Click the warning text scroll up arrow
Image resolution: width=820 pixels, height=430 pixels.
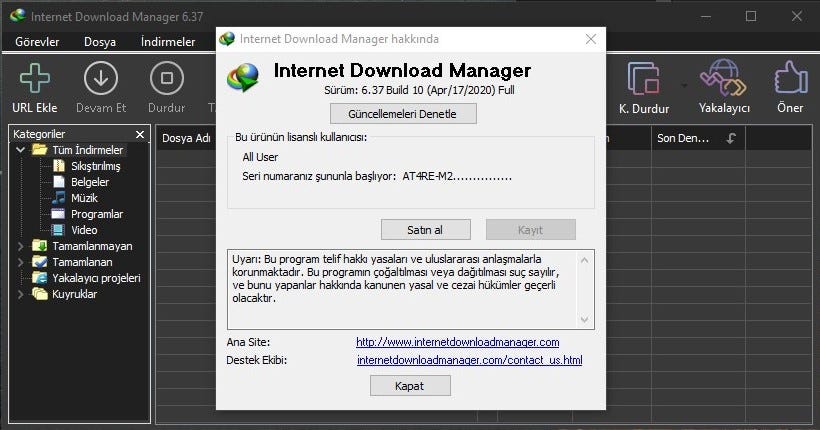coord(585,260)
